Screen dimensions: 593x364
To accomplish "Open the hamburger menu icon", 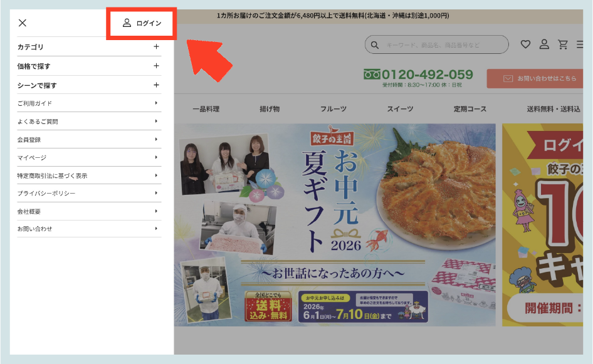I will tap(579, 44).
